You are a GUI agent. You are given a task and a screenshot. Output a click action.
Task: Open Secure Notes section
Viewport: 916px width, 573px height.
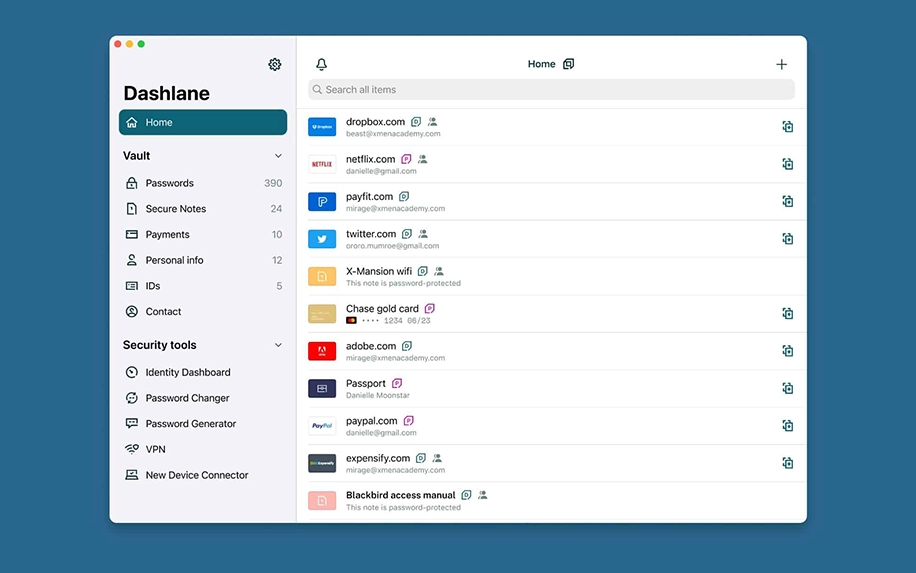pyautogui.click(x=203, y=209)
